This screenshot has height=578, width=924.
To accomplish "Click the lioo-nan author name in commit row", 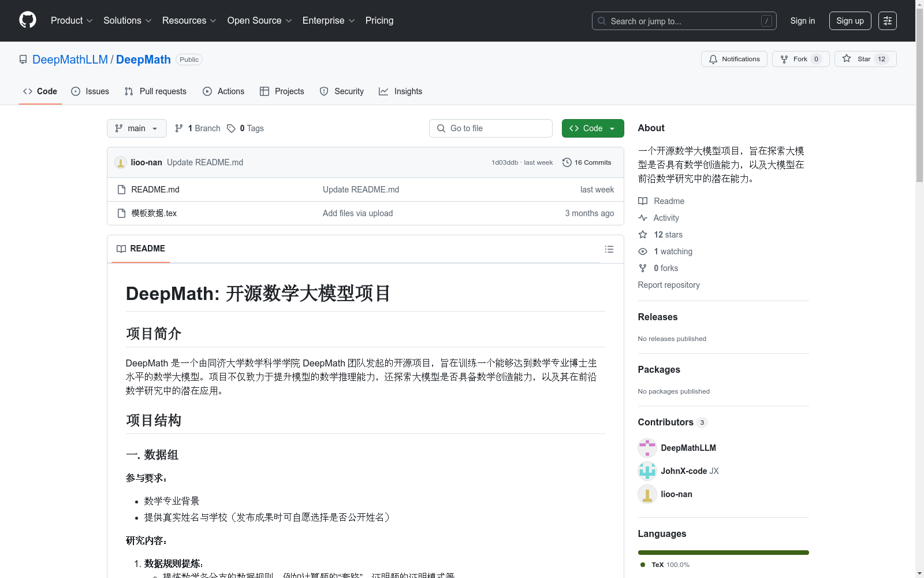I will point(146,162).
